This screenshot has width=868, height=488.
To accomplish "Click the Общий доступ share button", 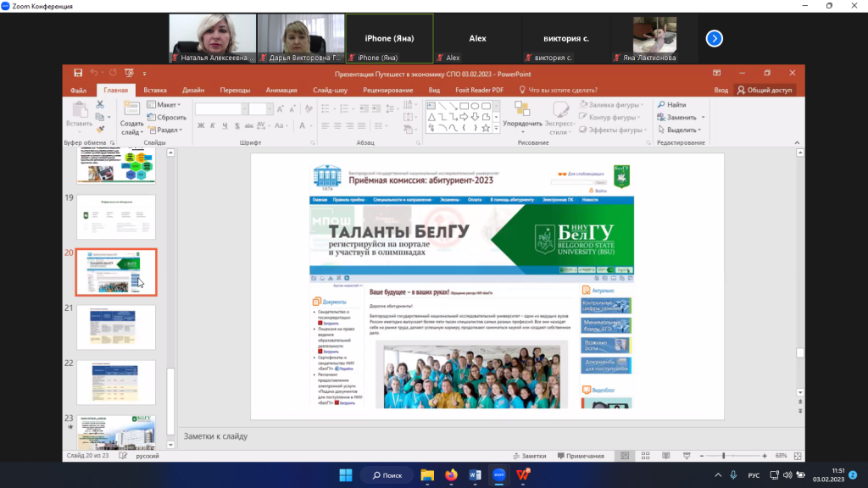I will (765, 90).
